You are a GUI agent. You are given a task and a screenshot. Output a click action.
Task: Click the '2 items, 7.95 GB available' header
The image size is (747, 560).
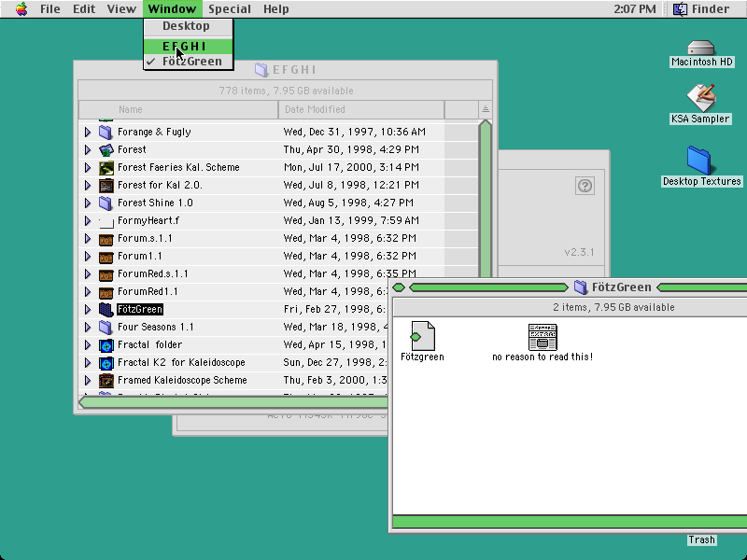pos(613,308)
